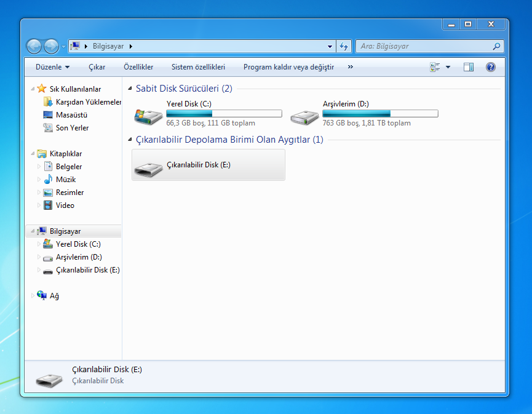Open the view options dropdown arrow

click(448, 67)
